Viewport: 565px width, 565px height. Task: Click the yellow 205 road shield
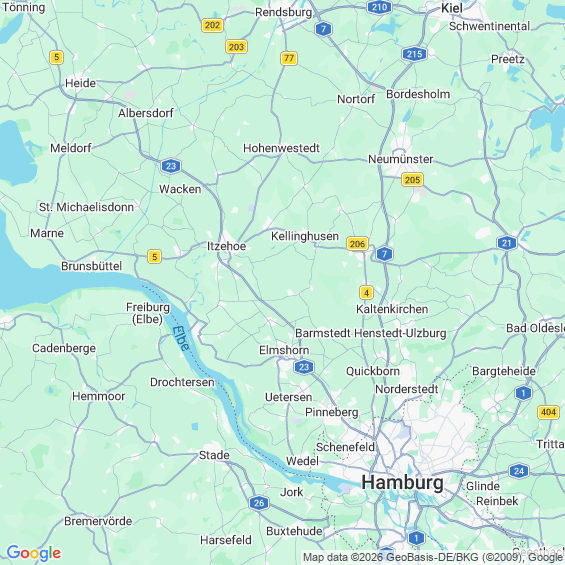click(x=412, y=179)
